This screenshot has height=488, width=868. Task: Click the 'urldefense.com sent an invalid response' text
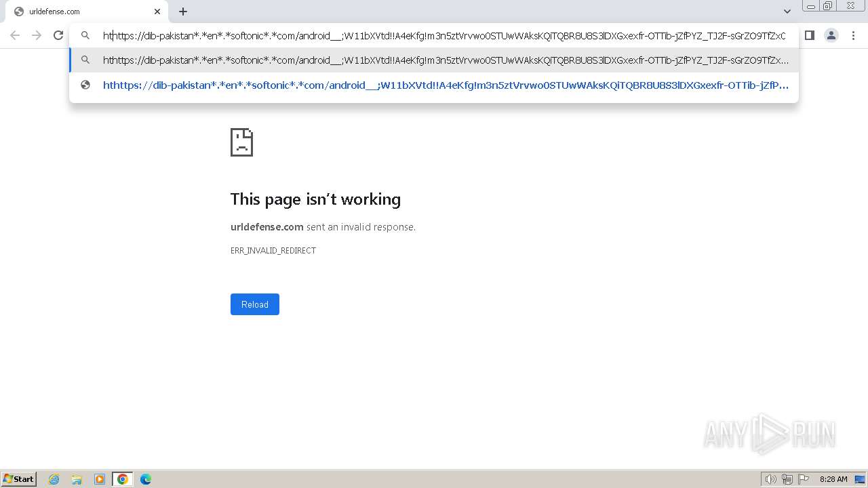tap(323, 227)
